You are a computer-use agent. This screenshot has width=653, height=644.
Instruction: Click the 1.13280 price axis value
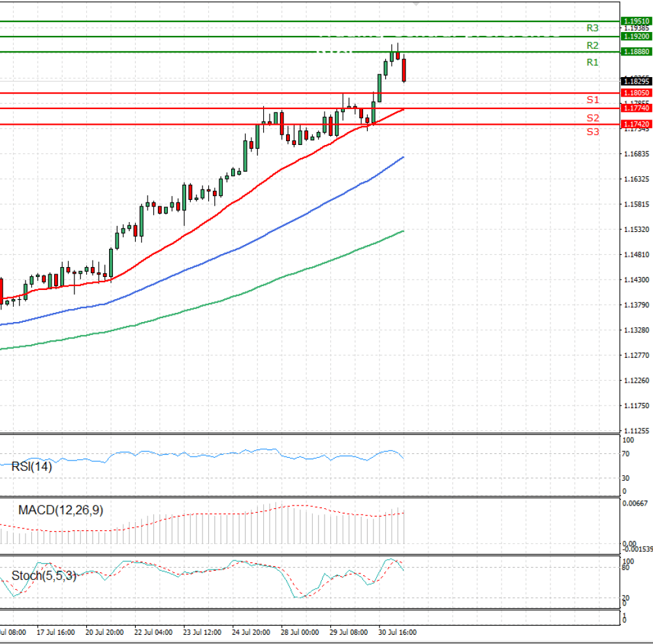pyautogui.click(x=636, y=330)
